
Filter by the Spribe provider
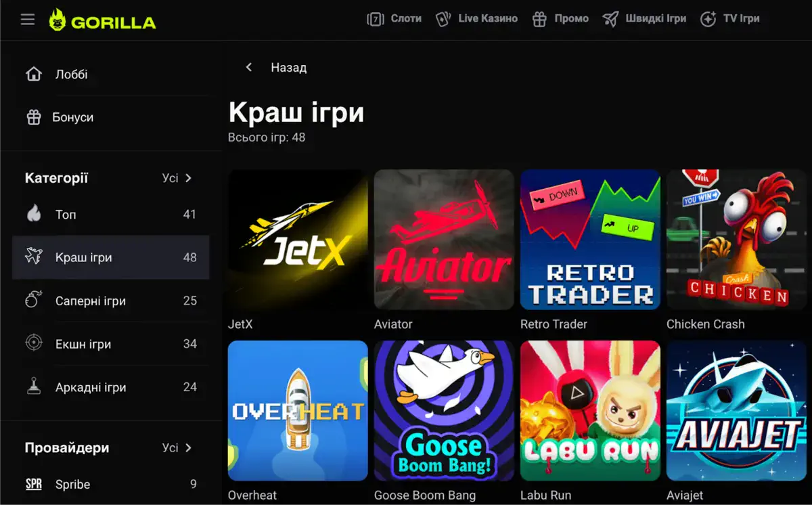111,484
